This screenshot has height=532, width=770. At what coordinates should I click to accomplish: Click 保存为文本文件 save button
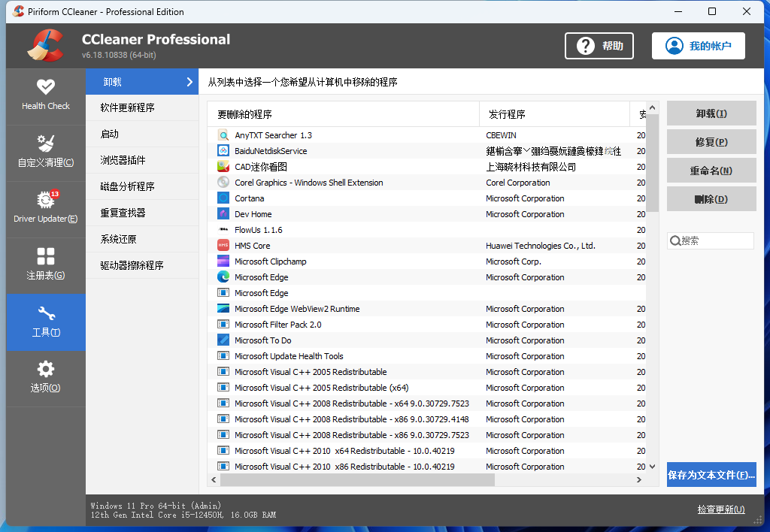(711, 475)
